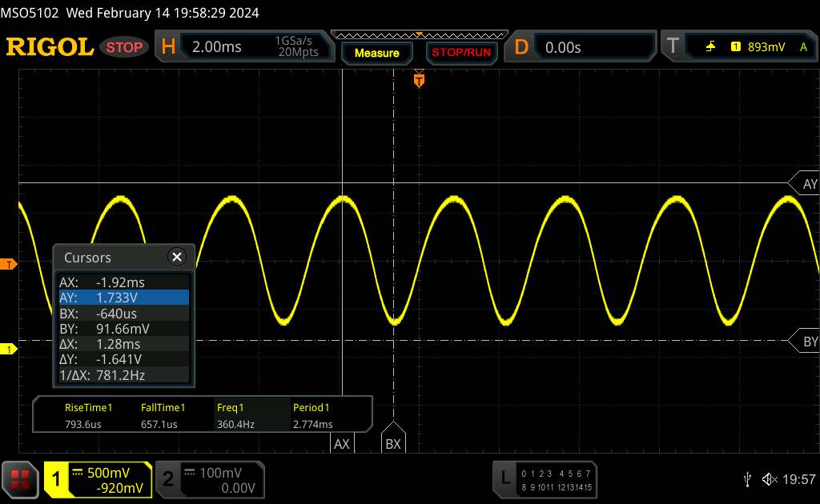Click the USB status icon
820x504 pixels.
pos(747,478)
